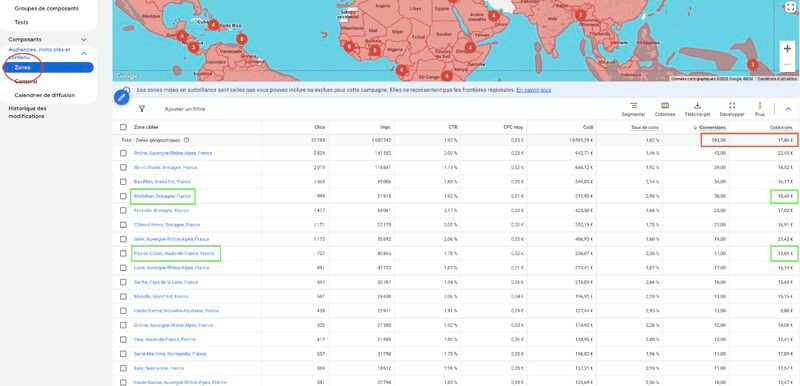Click the help icon beside Zones géographiques

pos(186,140)
